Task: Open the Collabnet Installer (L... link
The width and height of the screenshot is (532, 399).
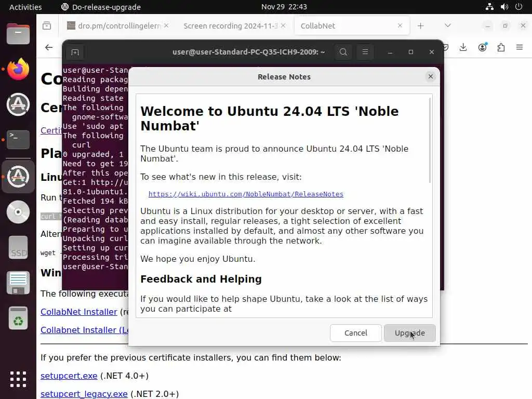Action: pos(84,330)
